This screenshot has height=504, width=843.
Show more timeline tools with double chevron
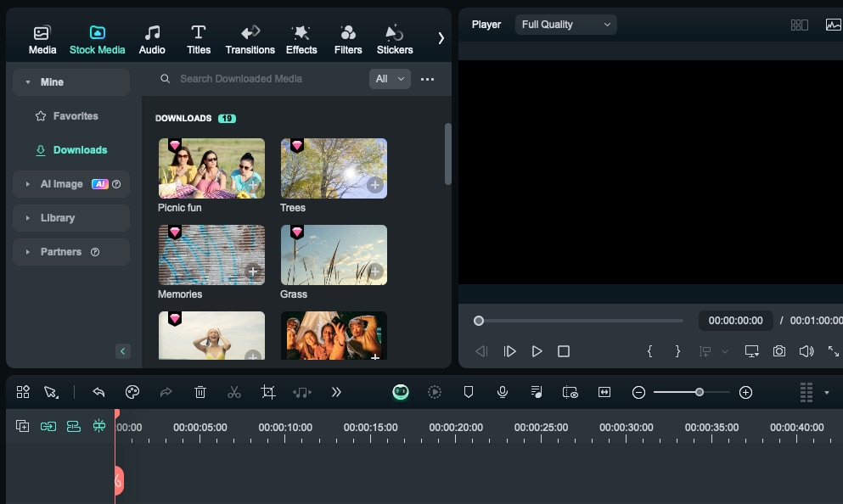tap(336, 392)
